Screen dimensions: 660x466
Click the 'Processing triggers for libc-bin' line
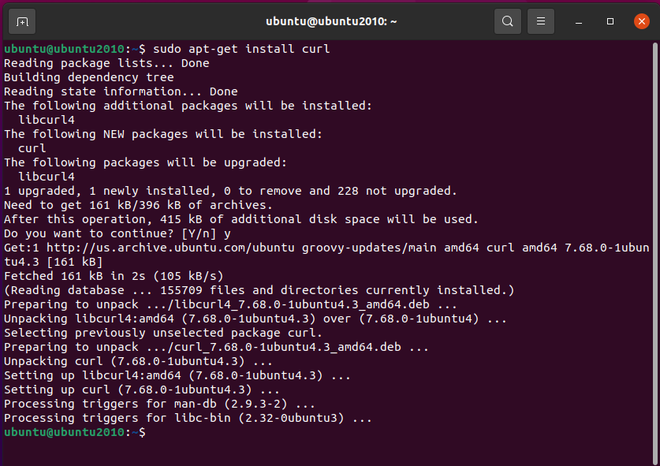tap(173, 417)
